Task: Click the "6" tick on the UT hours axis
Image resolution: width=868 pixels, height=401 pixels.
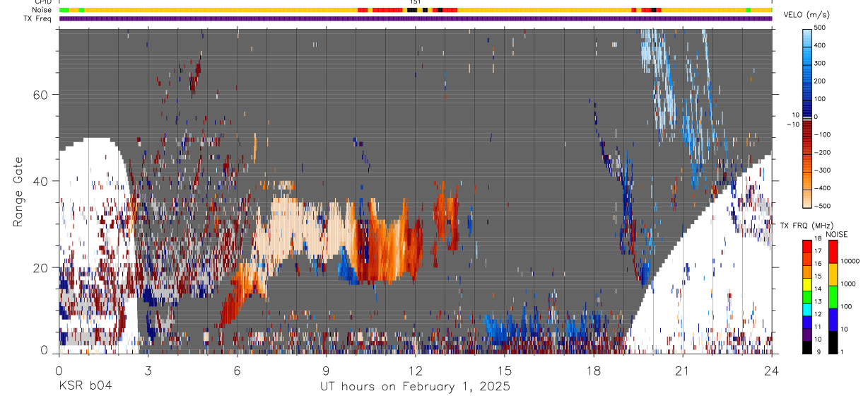Action: (x=237, y=370)
